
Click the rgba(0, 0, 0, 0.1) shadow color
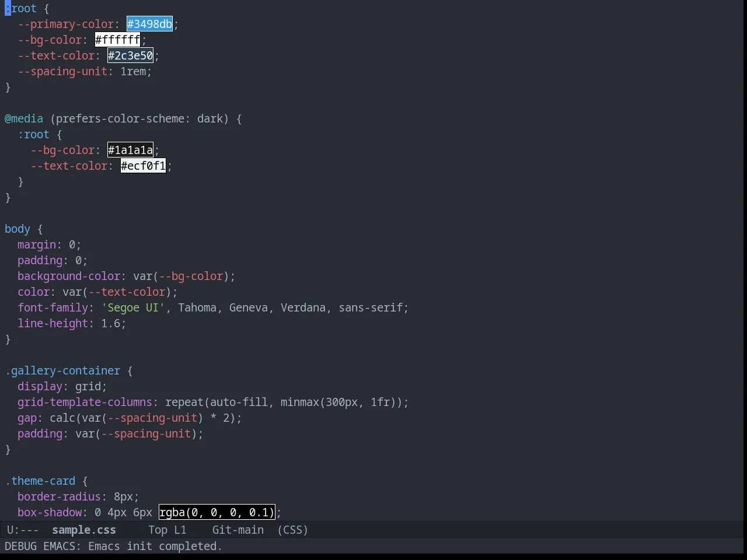click(217, 512)
